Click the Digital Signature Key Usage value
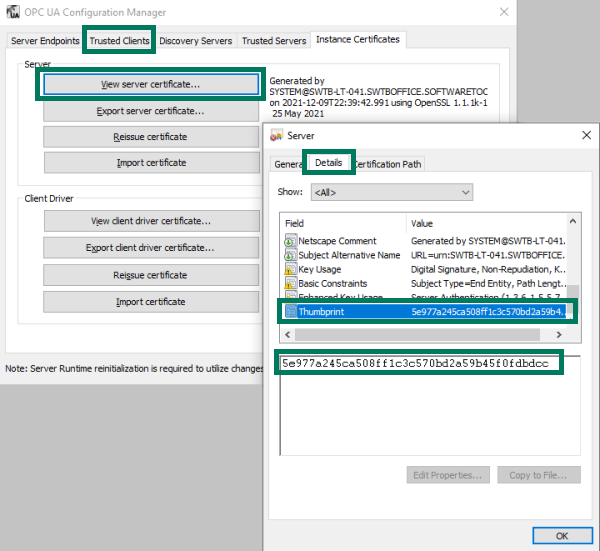 (488, 269)
